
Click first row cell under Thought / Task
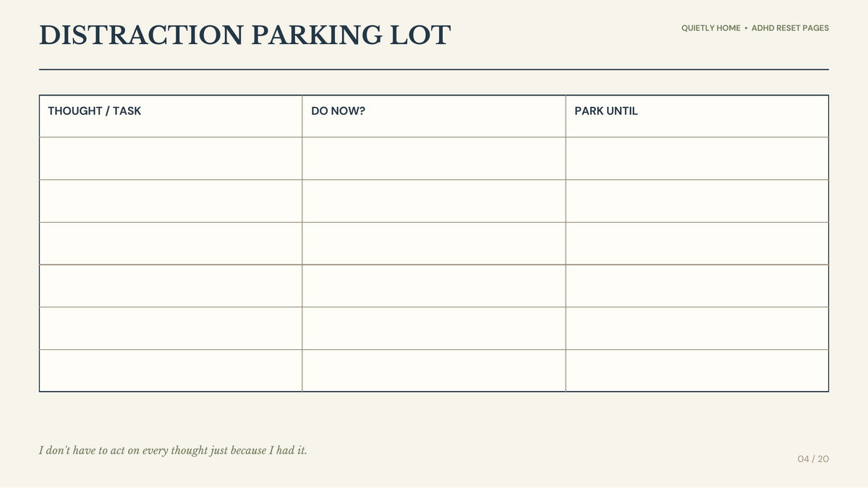(x=171, y=158)
